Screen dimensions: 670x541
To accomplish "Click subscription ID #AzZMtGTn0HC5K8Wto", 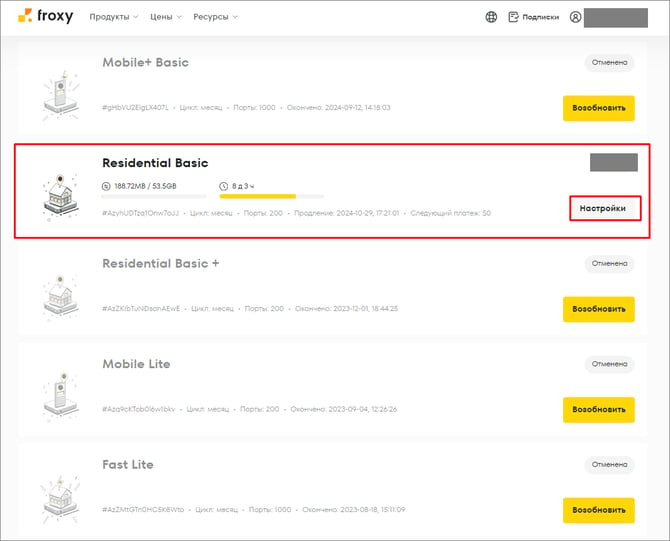I will point(143,509).
